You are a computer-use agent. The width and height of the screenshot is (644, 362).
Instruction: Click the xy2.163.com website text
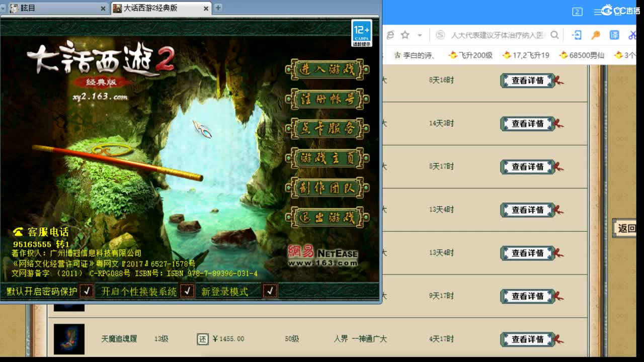click(x=100, y=97)
